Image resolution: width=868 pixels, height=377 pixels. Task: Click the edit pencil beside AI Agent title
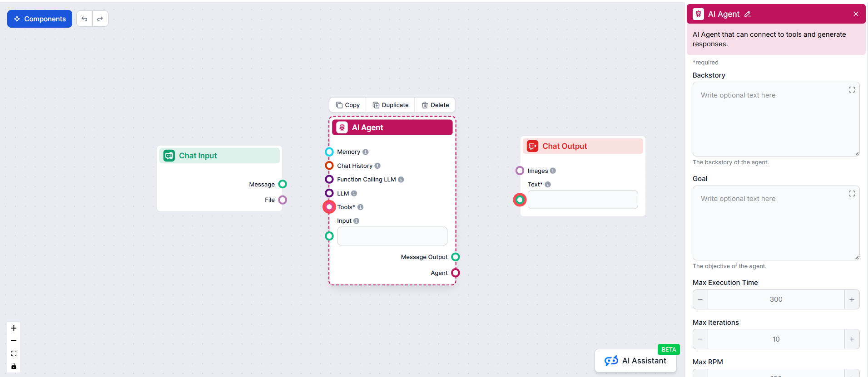click(748, 14)
